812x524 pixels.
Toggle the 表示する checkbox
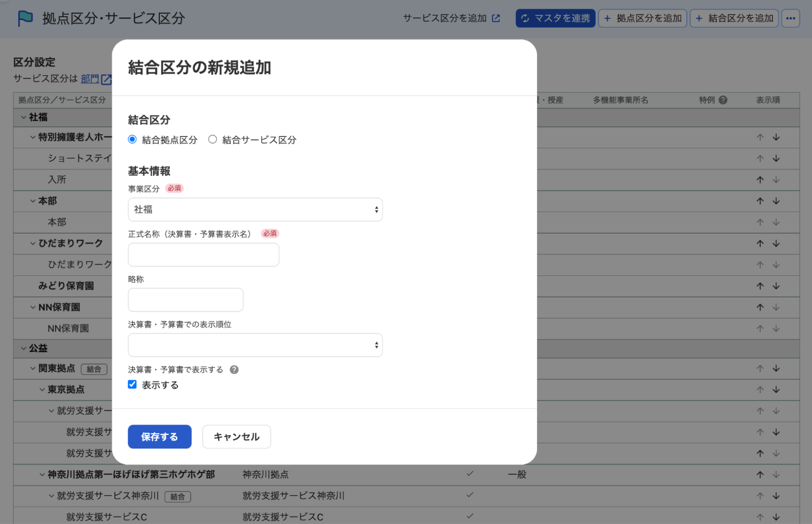(132, 385)
